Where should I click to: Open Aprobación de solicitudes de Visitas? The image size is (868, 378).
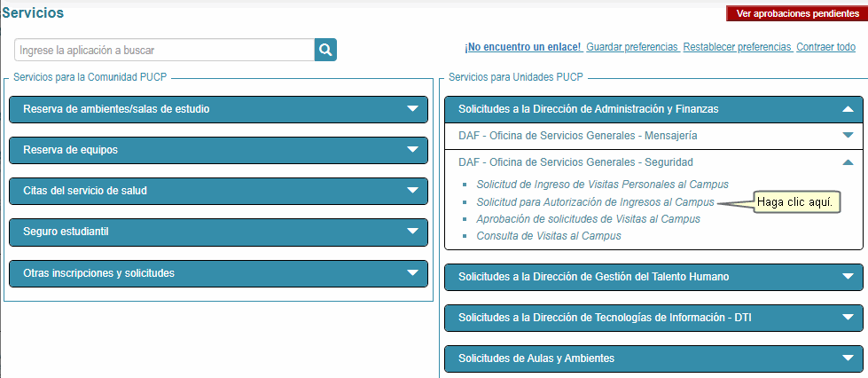pyautogui.click(x=588, y=219)
